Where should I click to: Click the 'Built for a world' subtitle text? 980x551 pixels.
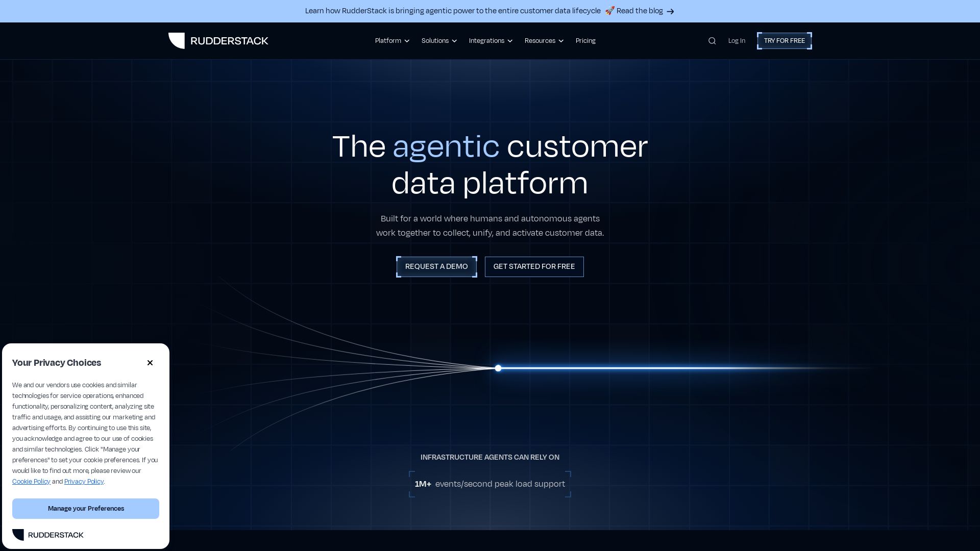point(490,226)
